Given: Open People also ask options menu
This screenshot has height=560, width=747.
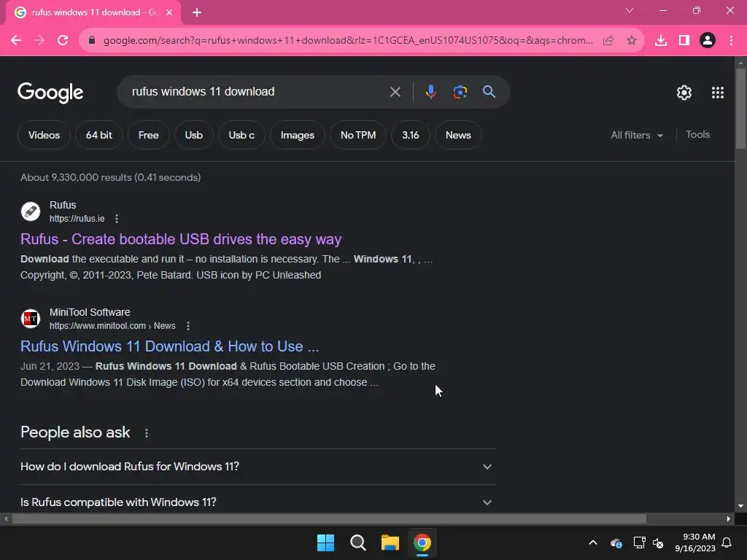Looking at the screenshot, I should (x=146, y=433).
